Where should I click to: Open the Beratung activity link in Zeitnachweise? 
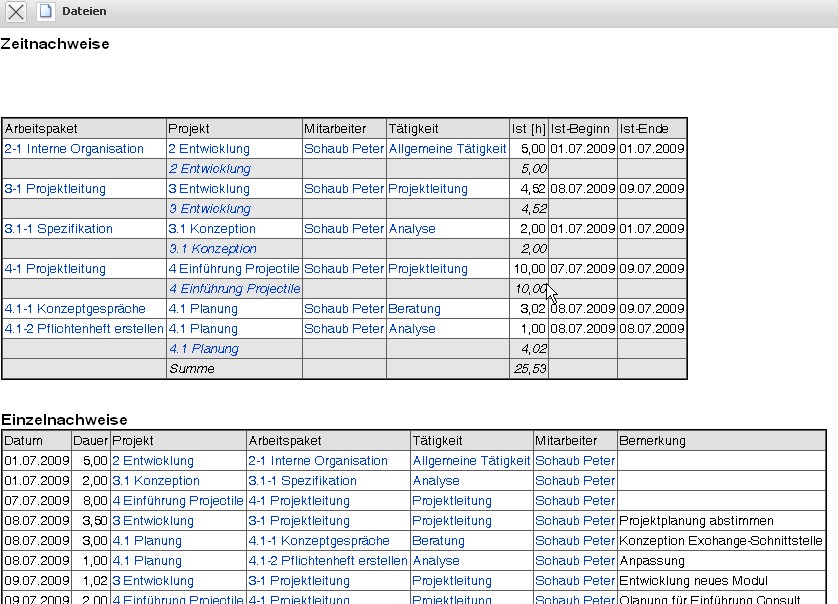click(x=414, y=309)
